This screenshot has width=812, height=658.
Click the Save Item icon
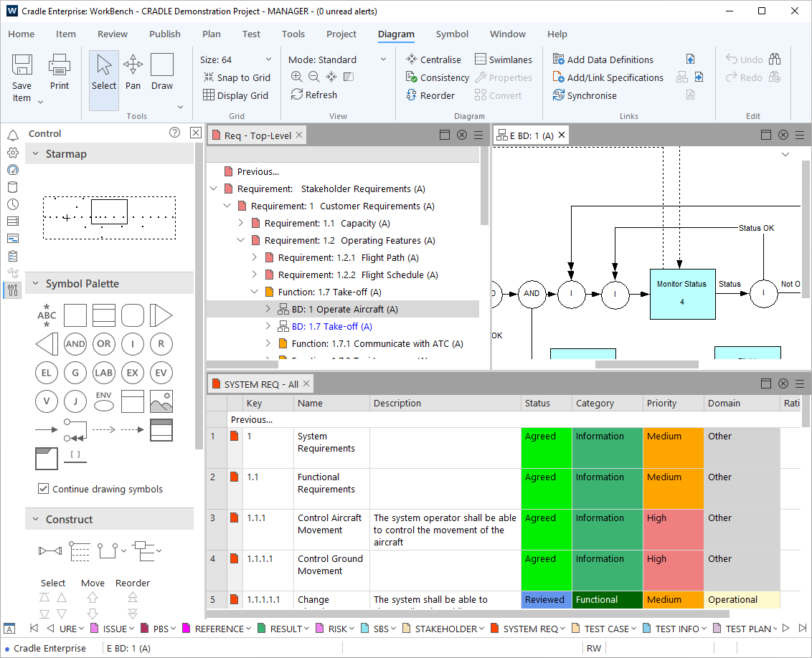click(x=22, y=65)
